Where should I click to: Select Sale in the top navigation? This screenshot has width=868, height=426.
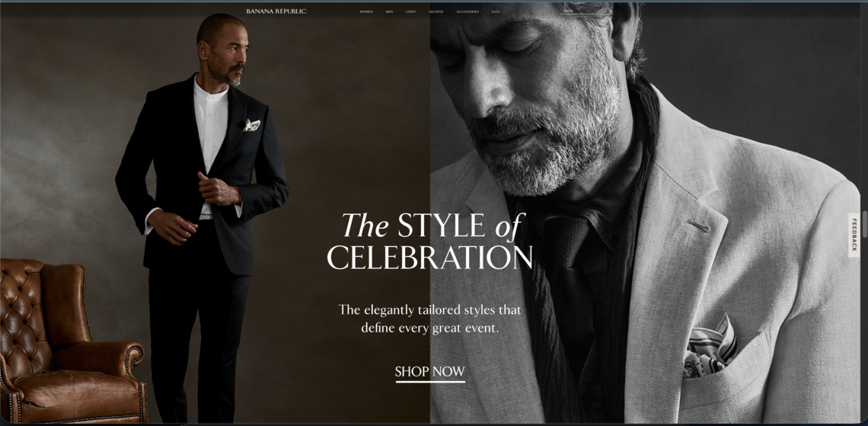pyautogui.click(x=496, y=12)
